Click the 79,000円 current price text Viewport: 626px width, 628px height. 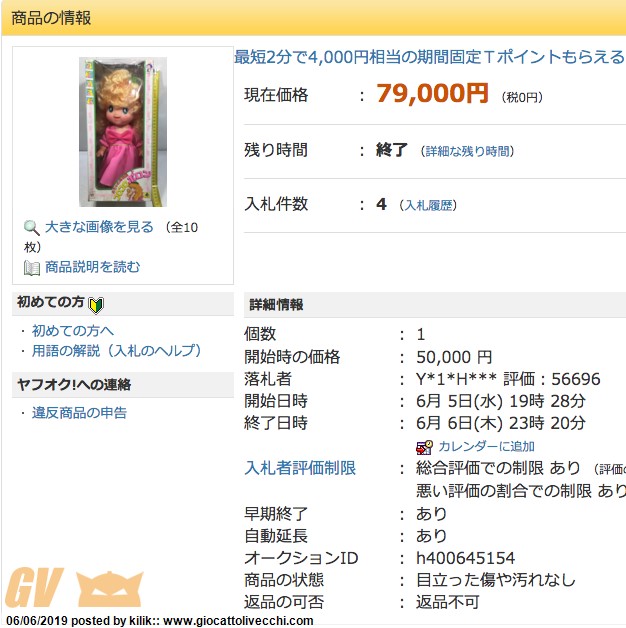coord(433,94)
